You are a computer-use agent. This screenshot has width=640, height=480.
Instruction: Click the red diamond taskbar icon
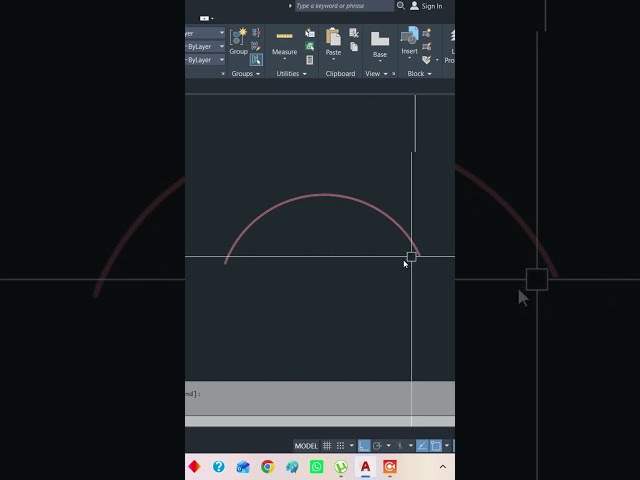pos(194,466)
